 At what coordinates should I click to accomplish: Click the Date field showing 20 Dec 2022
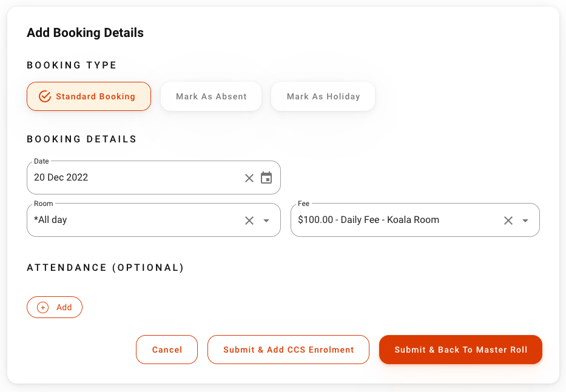coord(133,178)
